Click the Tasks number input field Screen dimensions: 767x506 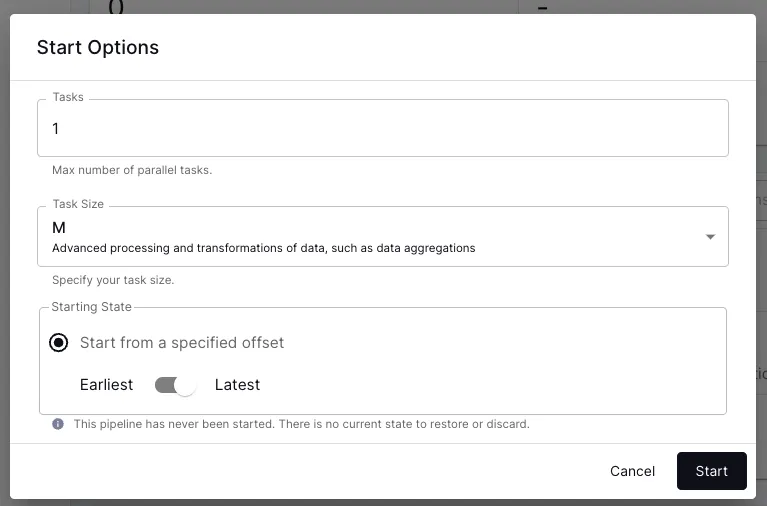click(x=383, y=128)
